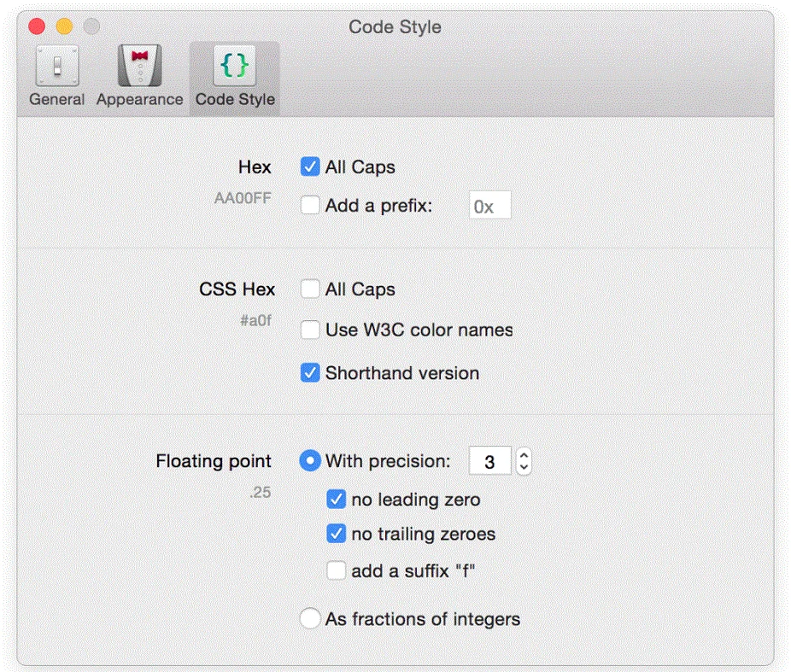
Task: Uncheck no leading zero option
Action: pos(336,500)
